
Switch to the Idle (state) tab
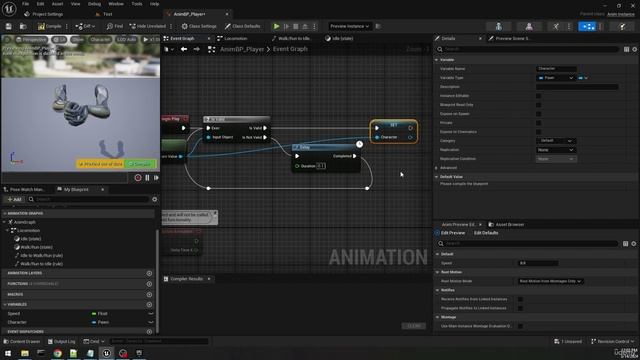pos(339,38)
